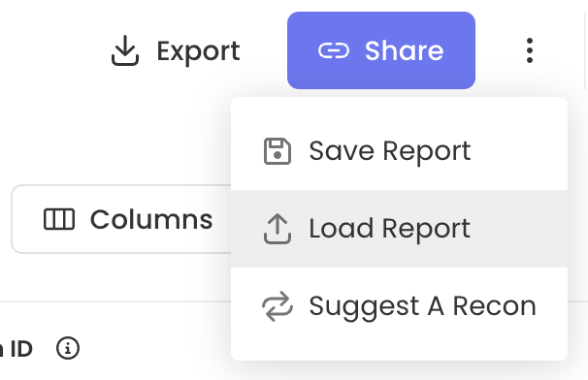Image resolution: width=588 pixels, height=380 pixels.
Task: Click the word Report in Save Report
Action: point(427,152)
